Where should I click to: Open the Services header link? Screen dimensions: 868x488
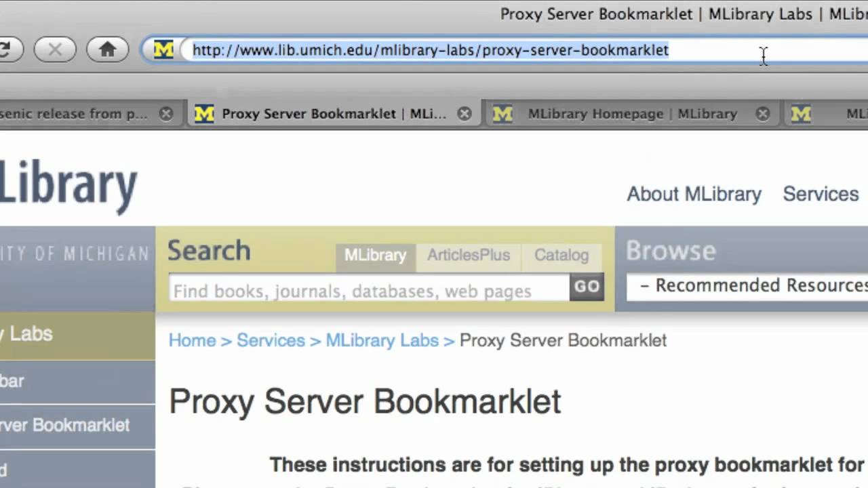(x=821, y=194)
